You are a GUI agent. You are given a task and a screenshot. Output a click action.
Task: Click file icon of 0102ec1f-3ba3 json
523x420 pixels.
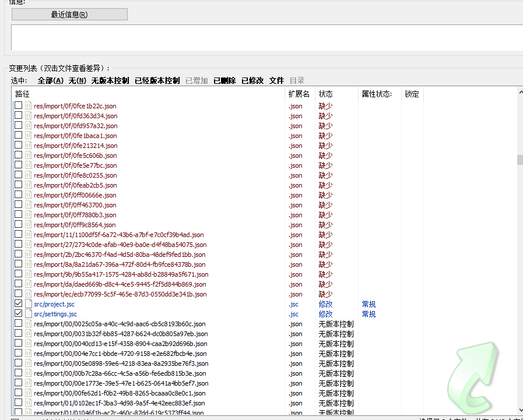click(x=29, y=403)
